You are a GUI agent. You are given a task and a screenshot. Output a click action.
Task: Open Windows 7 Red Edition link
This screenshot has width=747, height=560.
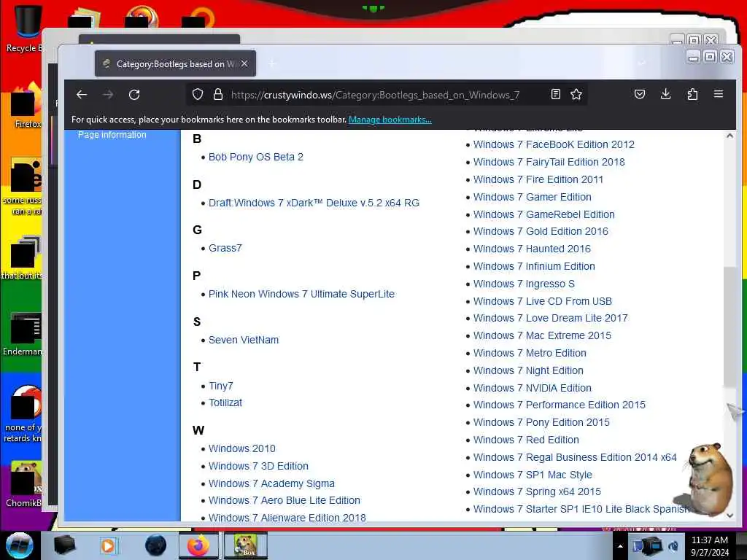[526, 440]
